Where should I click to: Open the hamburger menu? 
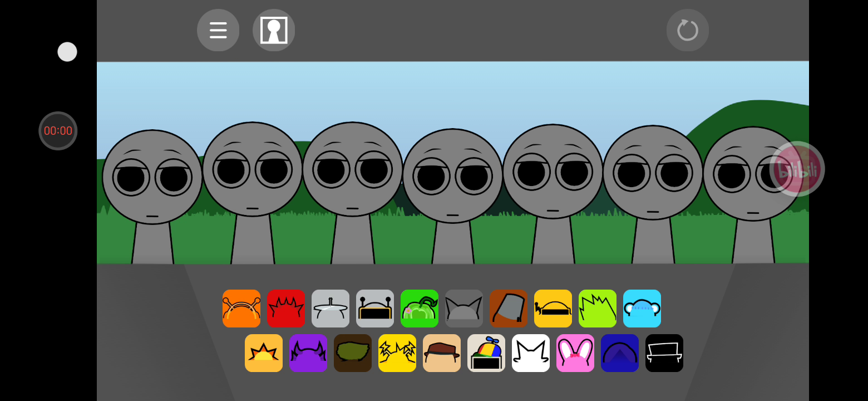click(x=218, y=30)
